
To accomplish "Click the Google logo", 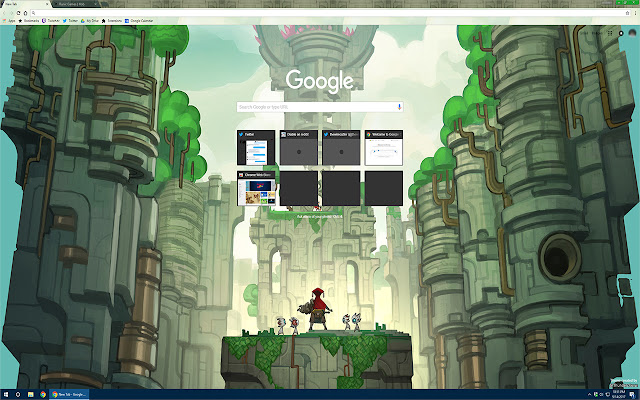I will click(x=320, y=81).
